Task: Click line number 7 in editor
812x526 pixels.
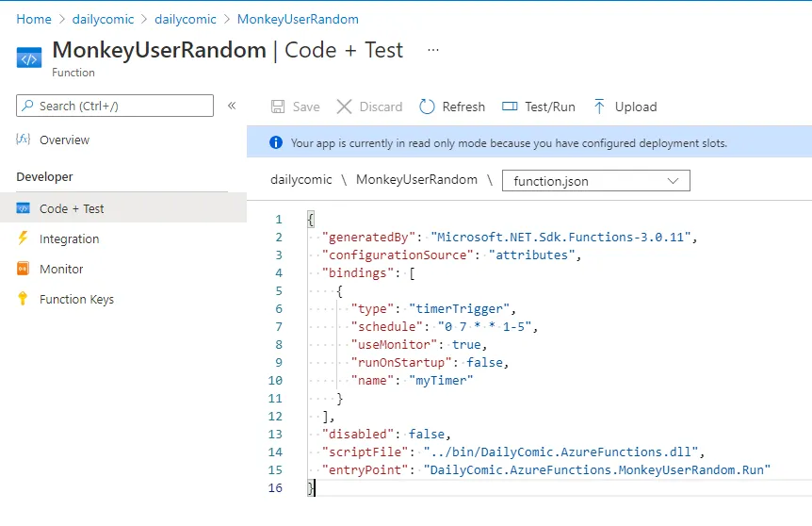Action: tap(279, 326)
